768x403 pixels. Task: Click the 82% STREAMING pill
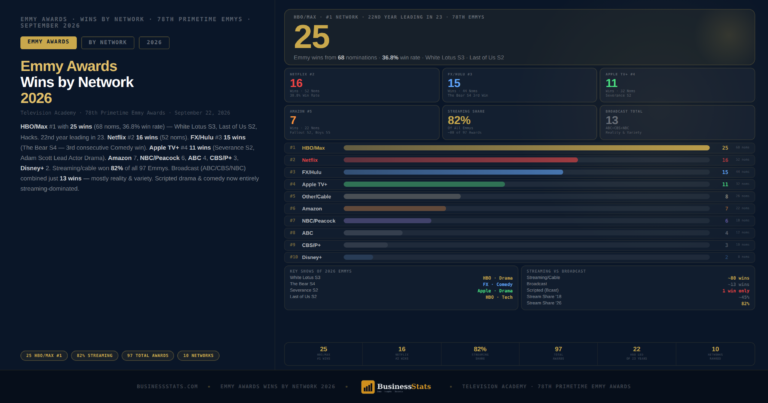coord(95,356)
